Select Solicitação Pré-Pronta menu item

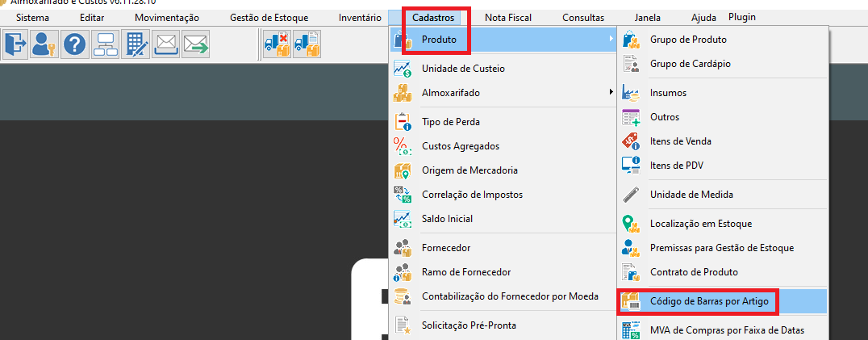click(x=503, y=325)
